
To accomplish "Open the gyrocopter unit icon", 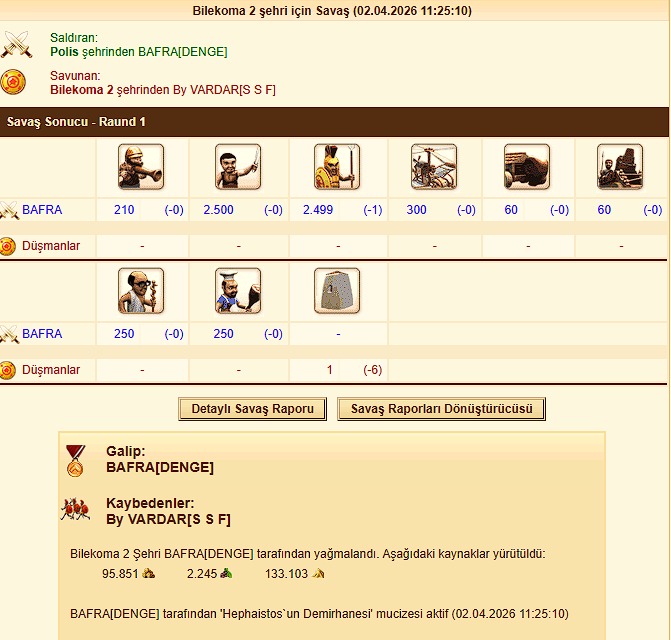I will 434,167.
